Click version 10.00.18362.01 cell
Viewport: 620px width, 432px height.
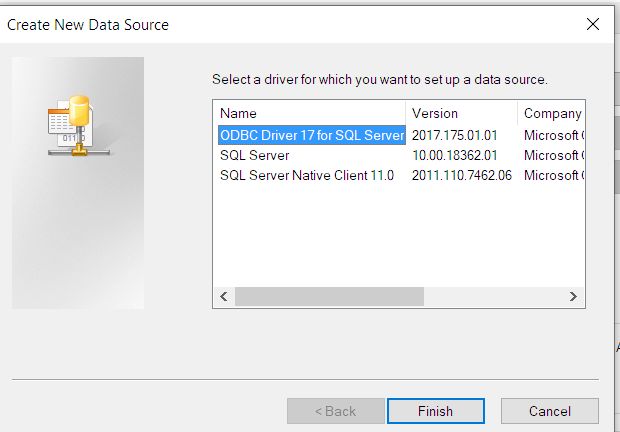pyautogui.click(x=454, y=155)
